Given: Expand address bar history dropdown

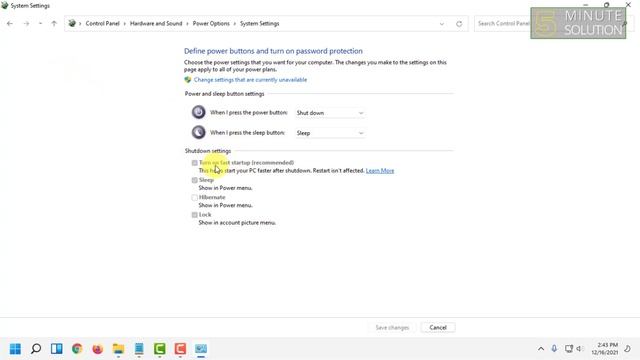Looking at the screenshot, I should tap(442, 24).
